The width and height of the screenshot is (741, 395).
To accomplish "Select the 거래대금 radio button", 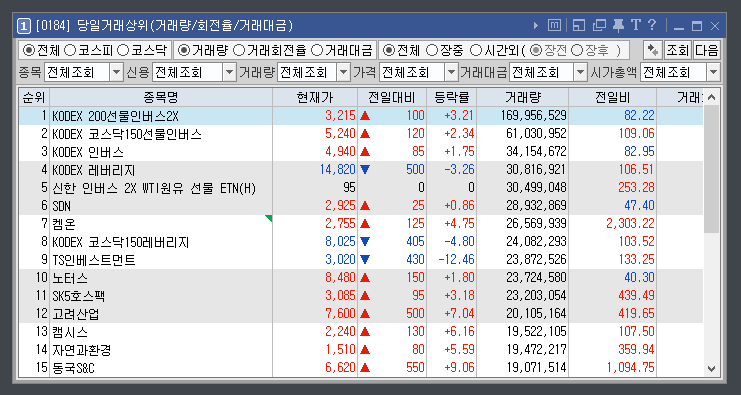I will pos(318,50).
